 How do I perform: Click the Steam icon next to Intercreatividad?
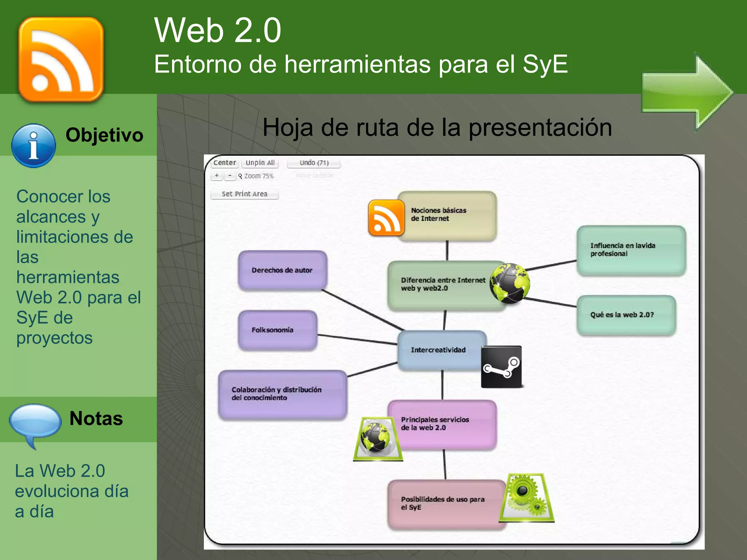click(x=501, y=367)
